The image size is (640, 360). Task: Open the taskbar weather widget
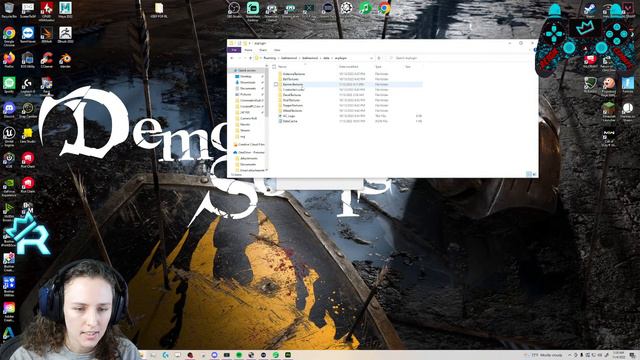tap(544, 355)
